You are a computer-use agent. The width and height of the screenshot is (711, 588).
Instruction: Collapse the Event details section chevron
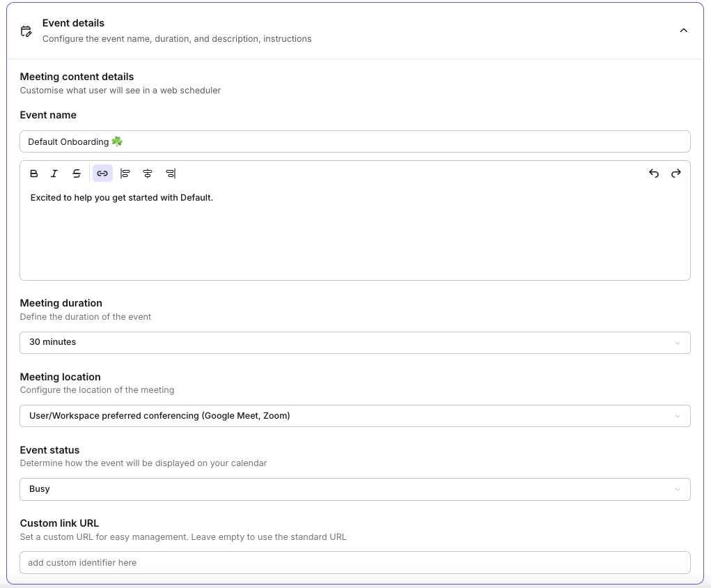683,31
